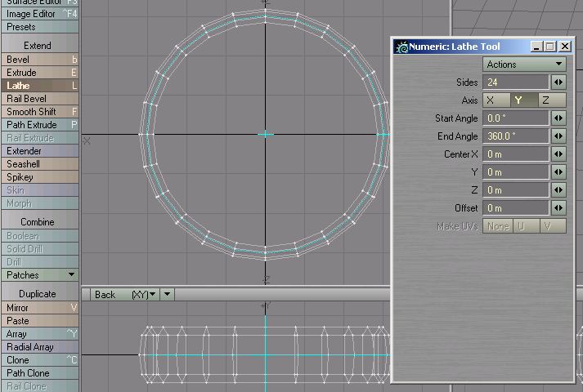Screen dimensions: 583x392
Task: Choose the Extrude tool
Action: coord(40,73)
